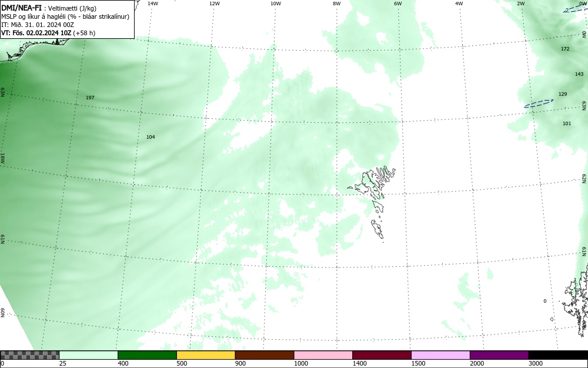Click the 62N label on the right edge

(x=584, y=179)
